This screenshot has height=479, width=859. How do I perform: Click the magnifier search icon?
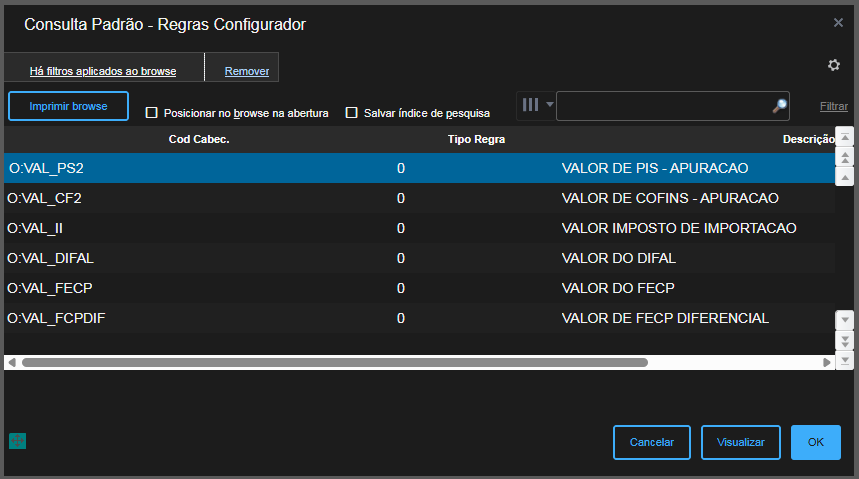point(779,106)
